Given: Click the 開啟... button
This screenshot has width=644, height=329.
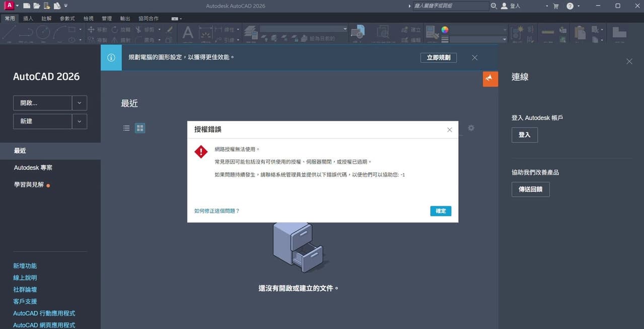Looking at the screenshot, I should click(43, 103).
